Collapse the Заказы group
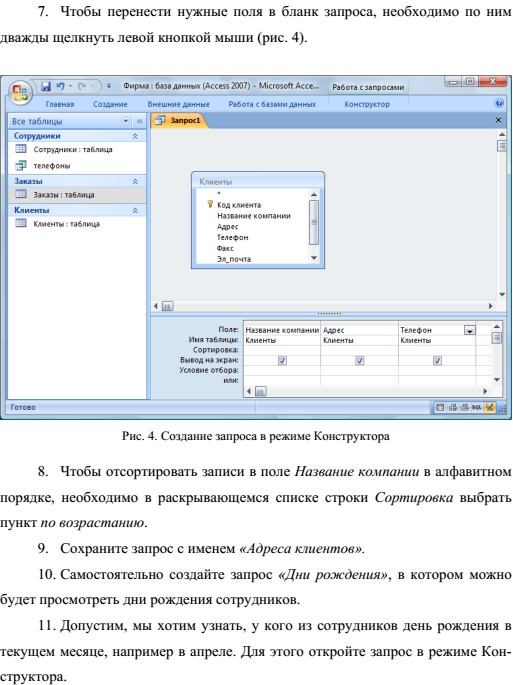 pyautogui.click(x=135, y=181)
